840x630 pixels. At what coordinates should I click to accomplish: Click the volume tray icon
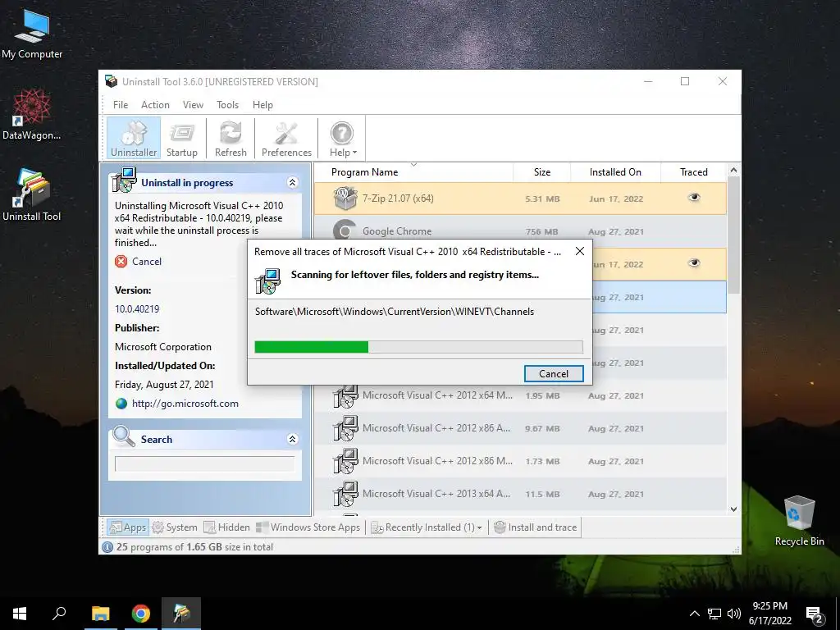(x=734, y=614)
